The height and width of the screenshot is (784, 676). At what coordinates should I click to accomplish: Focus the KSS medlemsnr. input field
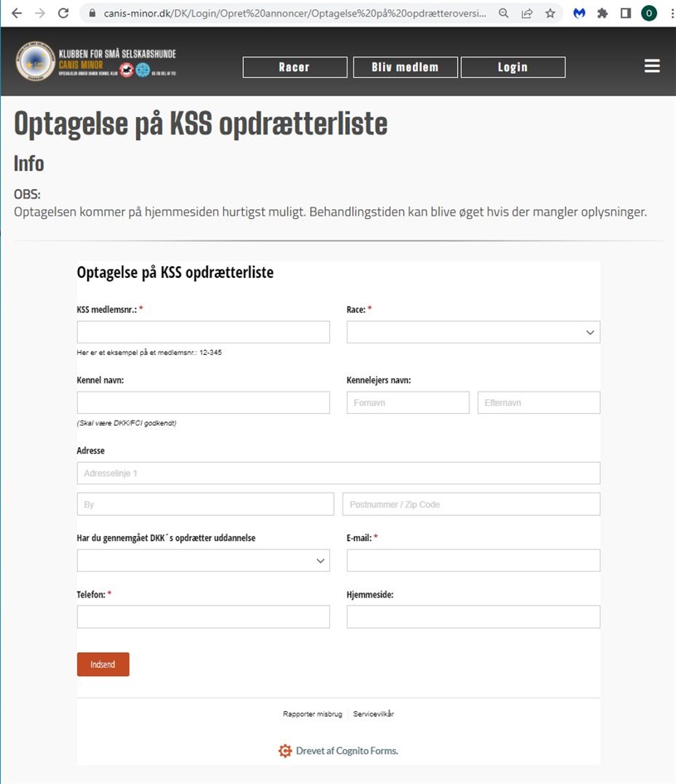(x=203, y=332)
